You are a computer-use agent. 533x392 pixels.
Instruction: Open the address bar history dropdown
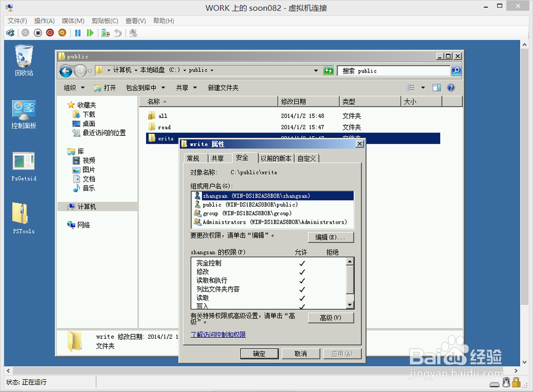pos(316,71)
